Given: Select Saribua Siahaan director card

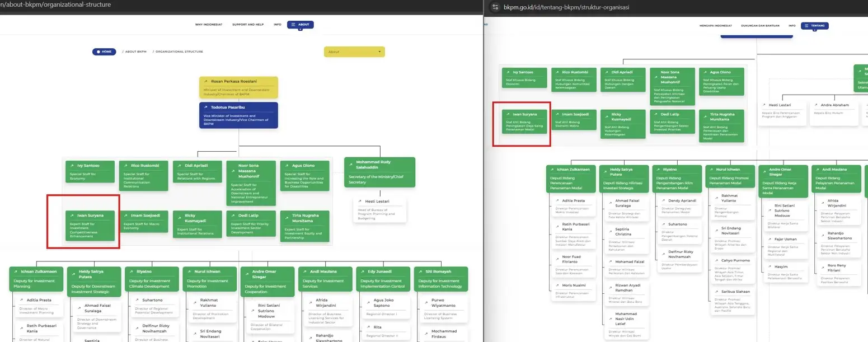Looking at the screenshot, I should pos(733,301).
